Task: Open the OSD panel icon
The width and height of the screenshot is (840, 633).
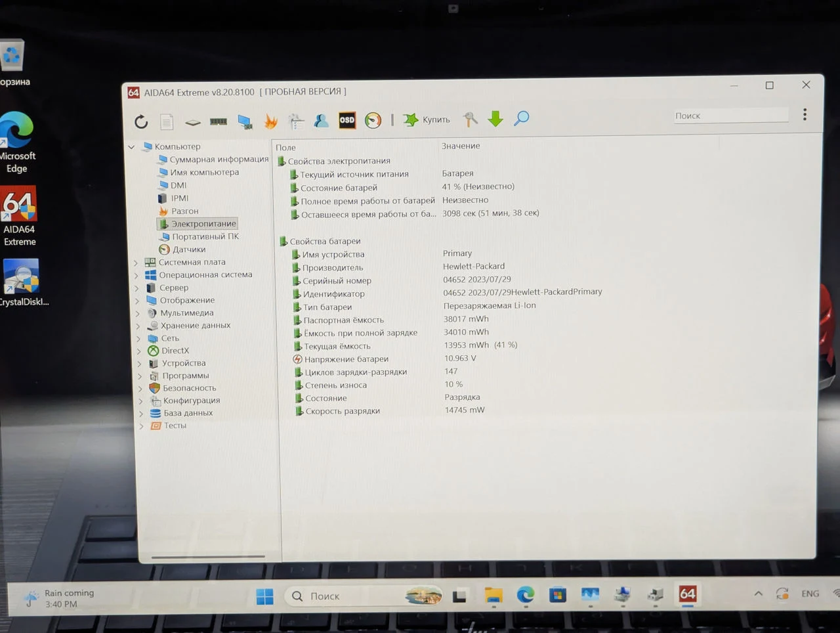Action: [x=347, y=120]
